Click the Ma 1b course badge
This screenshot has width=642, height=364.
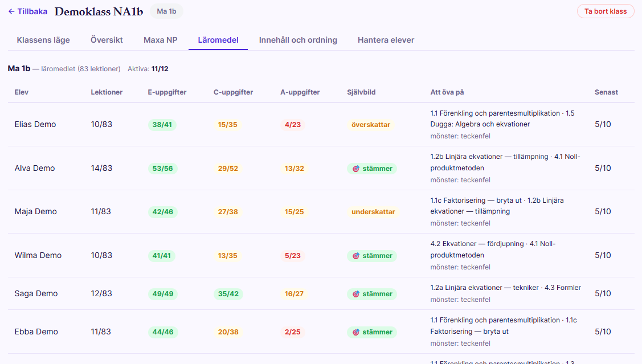point(167,11)
